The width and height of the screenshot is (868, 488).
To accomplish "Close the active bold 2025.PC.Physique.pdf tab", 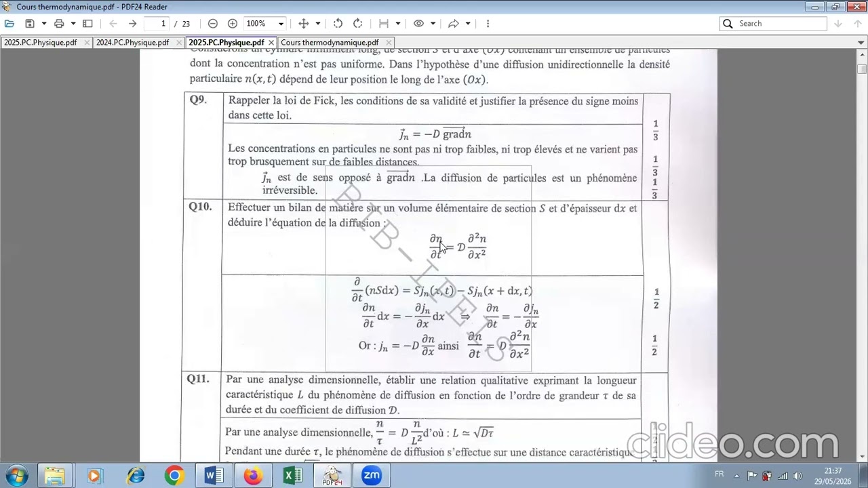I will [271, 43].
